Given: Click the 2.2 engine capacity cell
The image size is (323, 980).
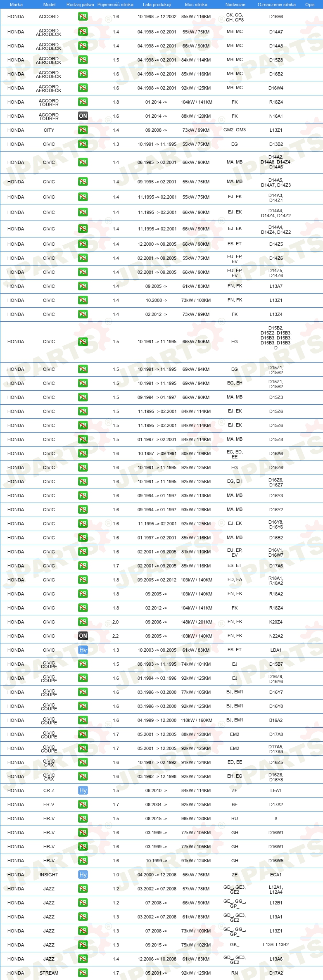Looking at the screenshot, I should 116,636.
